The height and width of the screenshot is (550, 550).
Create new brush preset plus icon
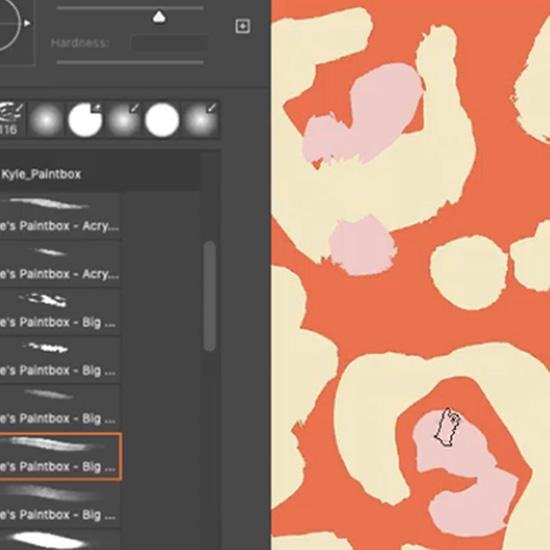coord(242,26)
